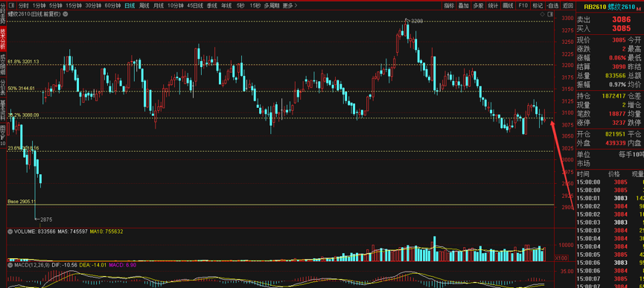Screen dimensions: 644x288
Task: Select the 30分钟 period
Action: [x=93, y=6]
